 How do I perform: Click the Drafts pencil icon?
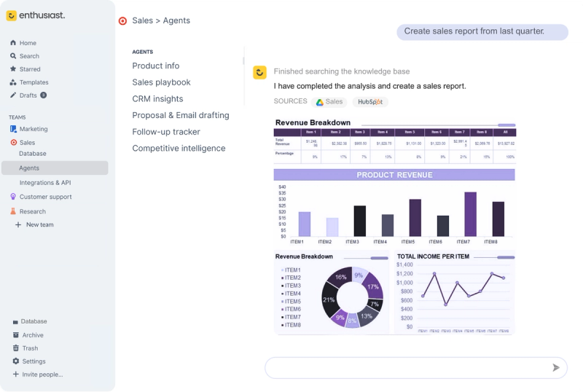pyautogui.click(x=13, y=95)
